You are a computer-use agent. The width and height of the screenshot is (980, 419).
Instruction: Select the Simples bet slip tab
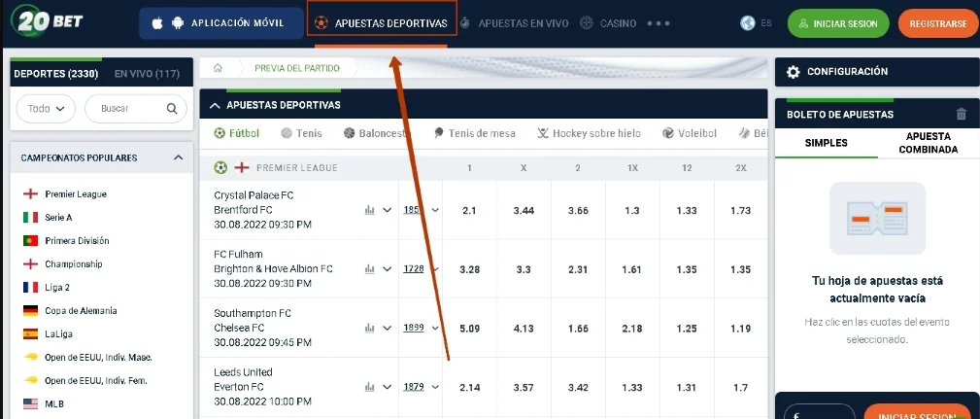point(827,143)
